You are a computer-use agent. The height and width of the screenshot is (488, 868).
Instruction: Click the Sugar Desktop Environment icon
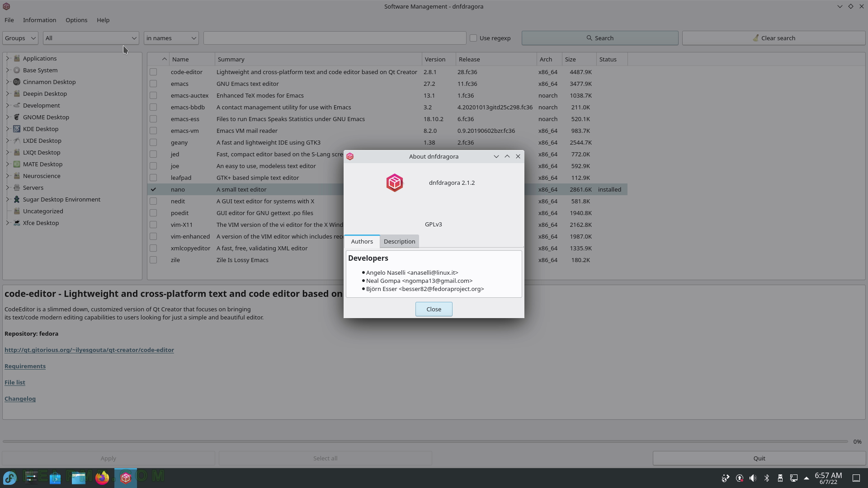point(17,199)
